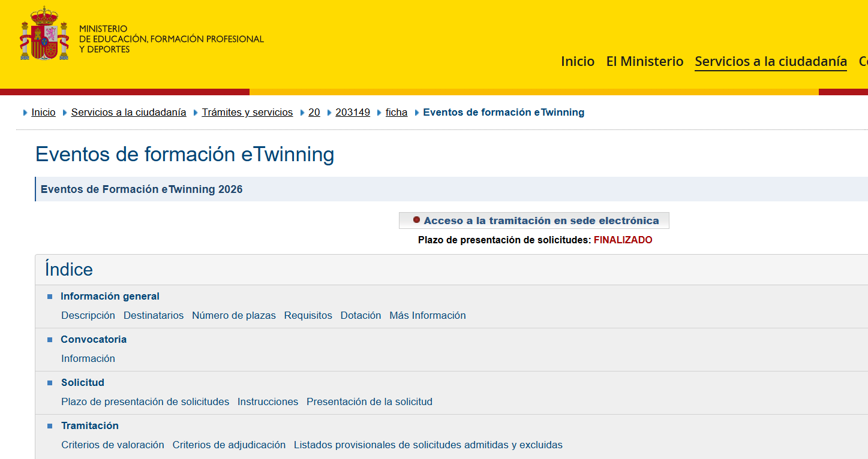
Task: Open Criterios de valoración link
Action: 112,445
